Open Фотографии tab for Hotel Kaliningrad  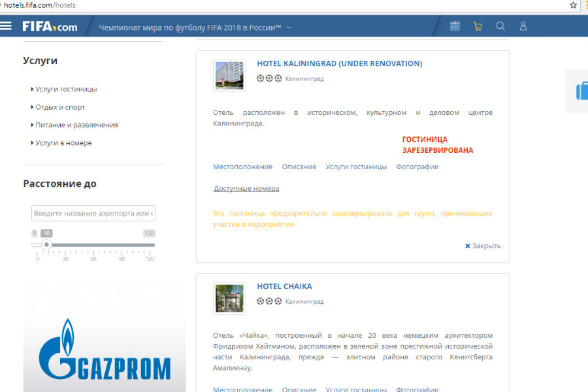point(417,167)
